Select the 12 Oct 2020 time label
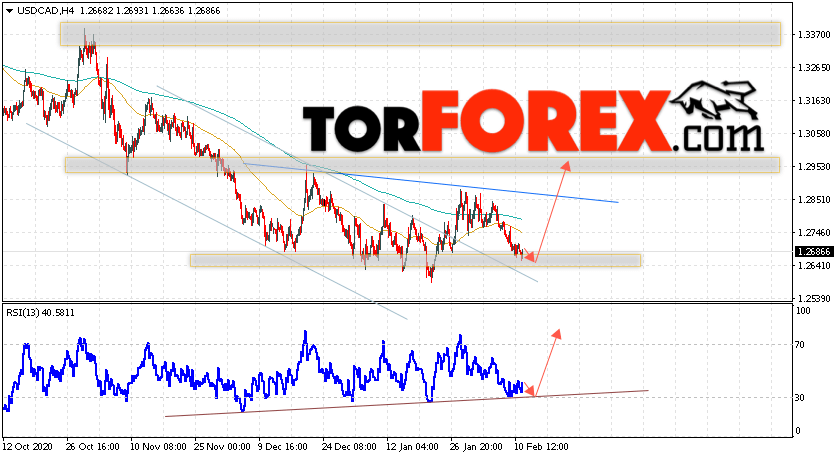 tap(27, 446)
